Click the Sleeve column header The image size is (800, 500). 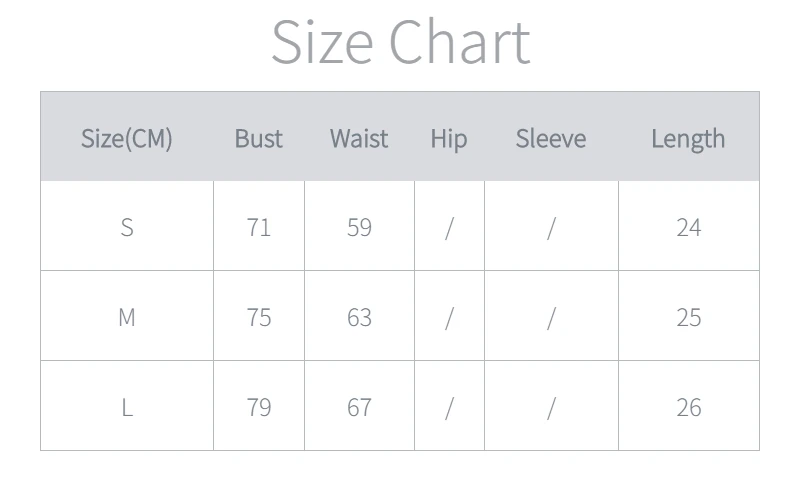(551, 138)
